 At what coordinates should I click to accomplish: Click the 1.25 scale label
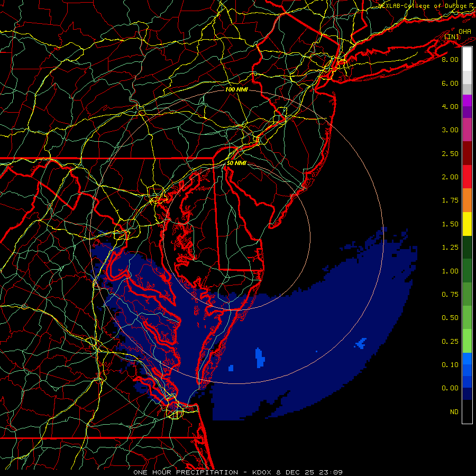click(x=450, y=248)
